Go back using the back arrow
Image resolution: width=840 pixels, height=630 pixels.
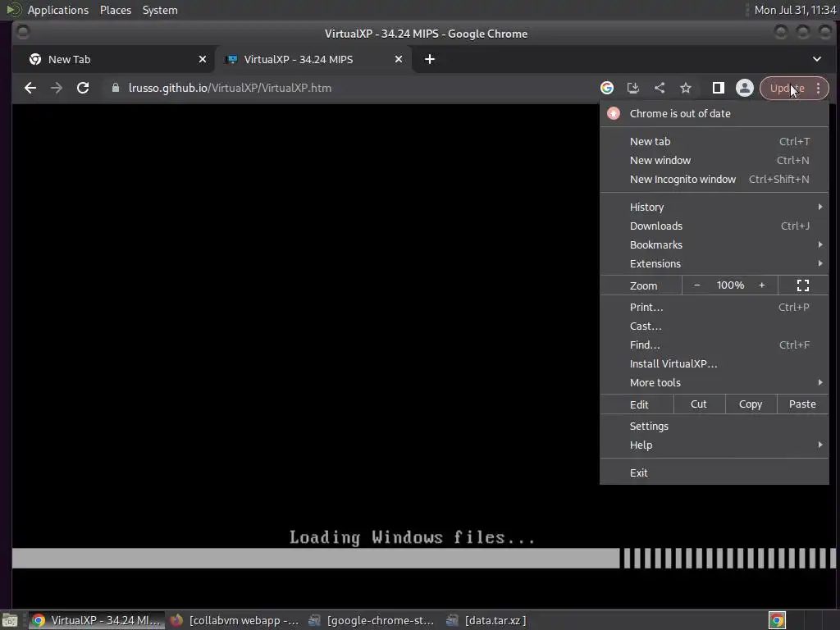pyautogui.click(x=30, y=88)
